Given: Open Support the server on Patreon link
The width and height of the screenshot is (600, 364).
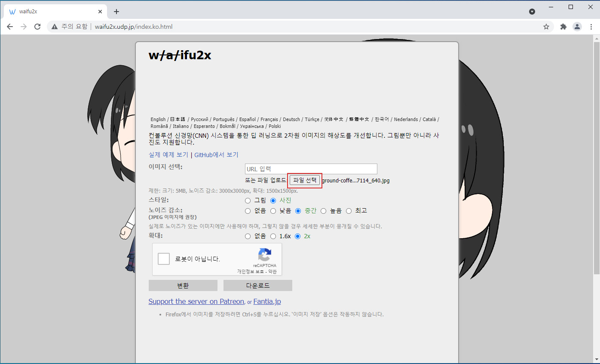Looking at the screenshot, I should coord(196,301).
